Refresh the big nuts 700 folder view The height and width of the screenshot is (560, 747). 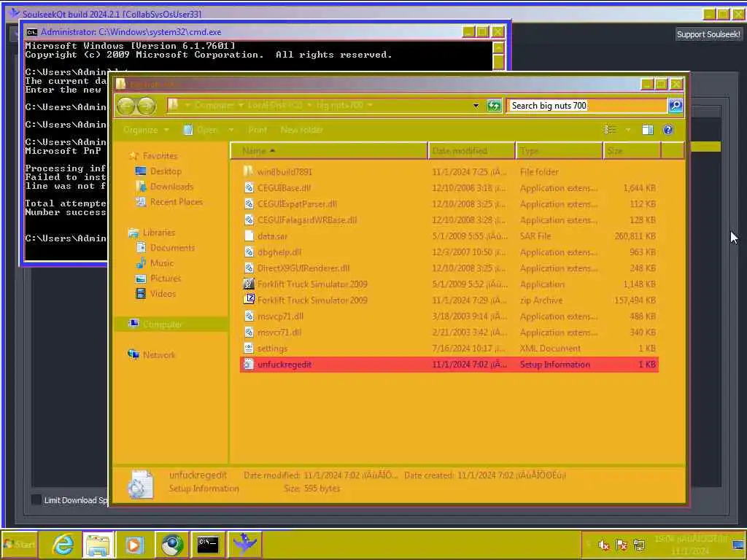[x=494, y=106]
